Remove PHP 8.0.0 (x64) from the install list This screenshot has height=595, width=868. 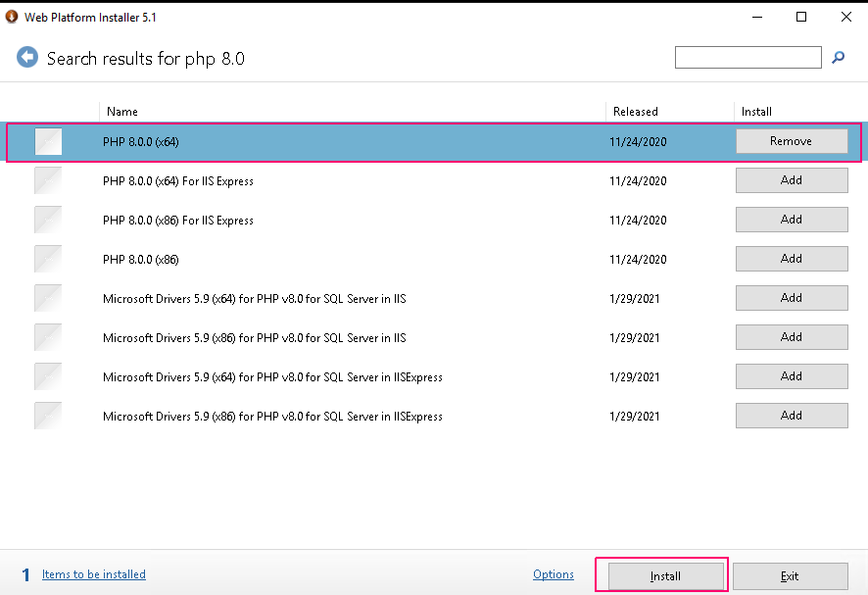(792, 141)
